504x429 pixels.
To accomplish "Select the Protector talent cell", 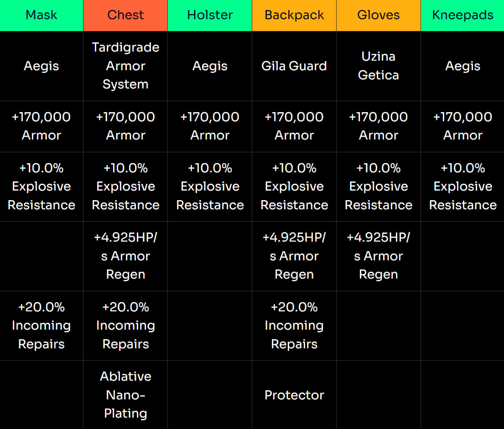I will [x=294, y=395].
